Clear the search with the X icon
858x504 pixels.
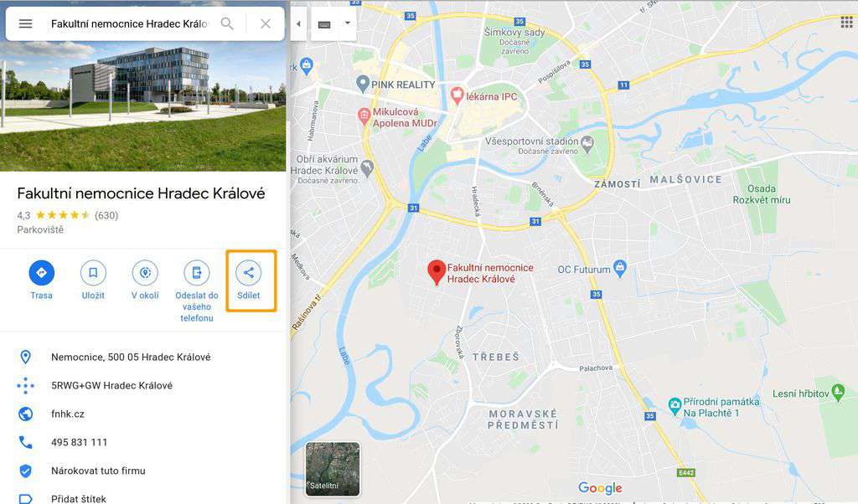click(x=266, y=24)
